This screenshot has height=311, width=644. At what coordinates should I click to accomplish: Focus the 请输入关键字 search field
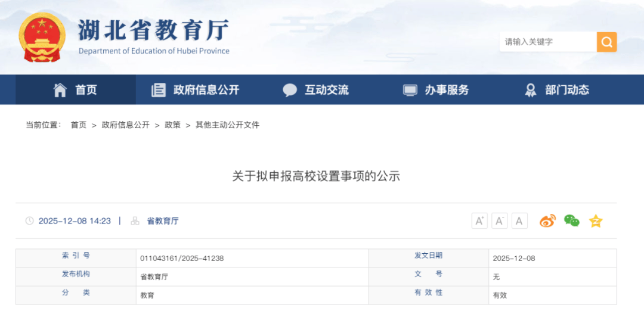[547, 42]
